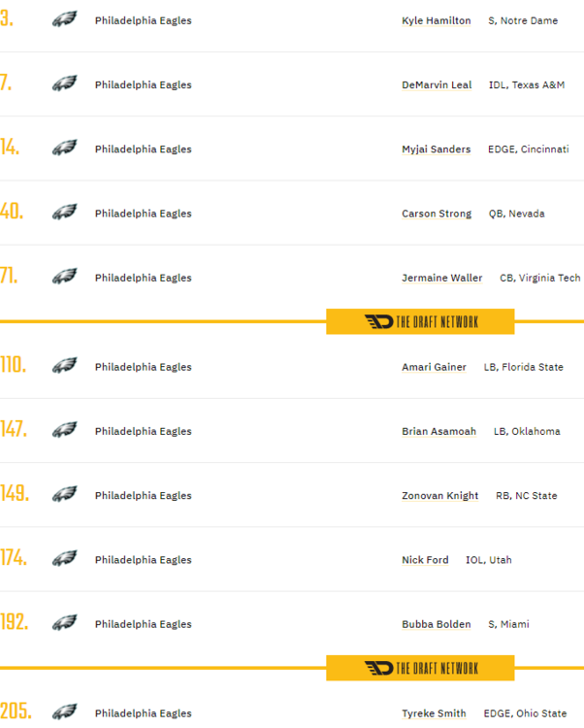
Task: Open Kyle Hamilton's player profile
Action: click(436, 20)
